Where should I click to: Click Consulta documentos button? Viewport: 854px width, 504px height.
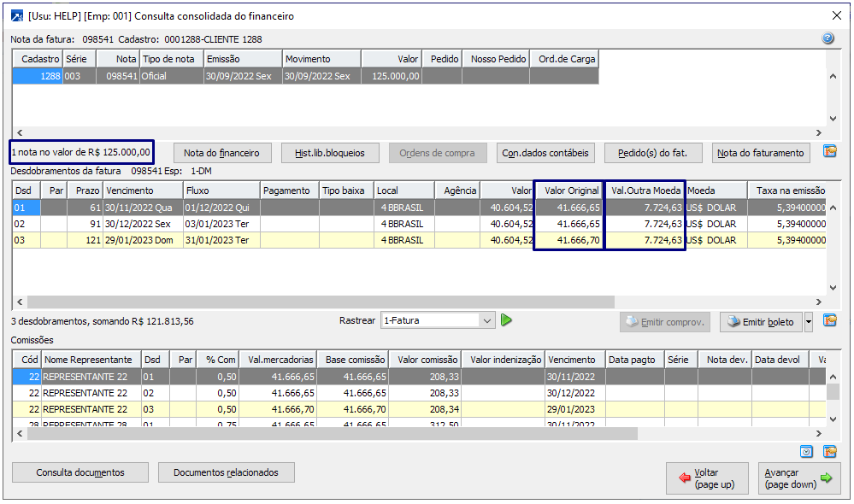tap(80, 472)
